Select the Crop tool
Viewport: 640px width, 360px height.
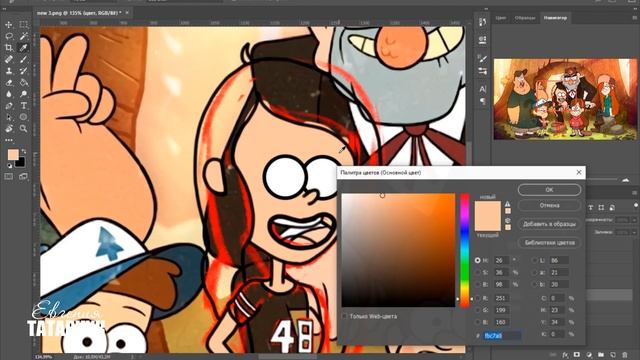pyautogui.click(x=9, y=48)
